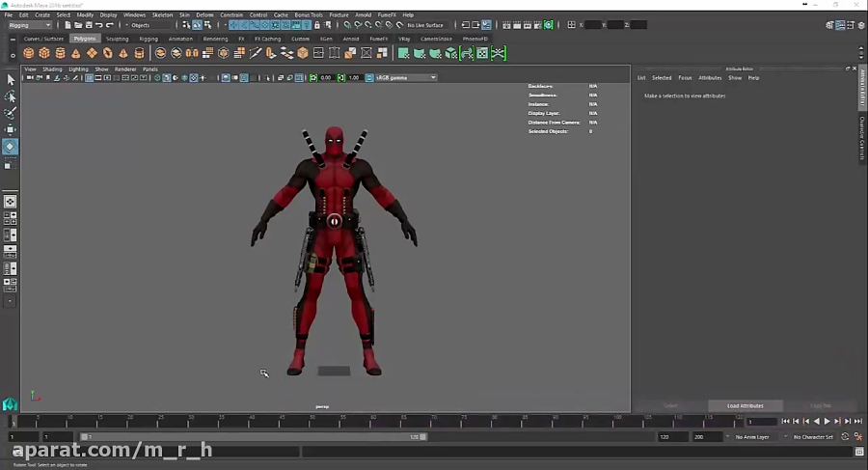Choose the Paint selection tool in toolbox
The width and height of the screenshot is (868, 470).
[x=10, y=113]
